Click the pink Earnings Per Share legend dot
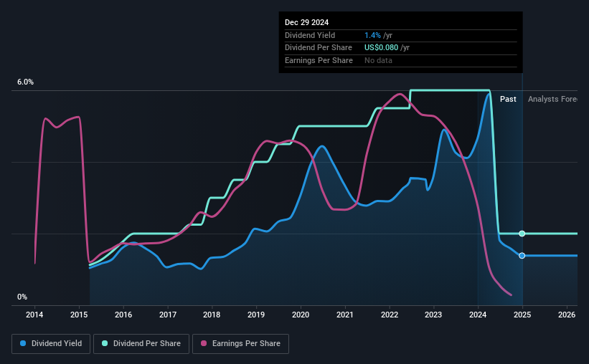The image size is (589, 364). click(x=204, y=343)
